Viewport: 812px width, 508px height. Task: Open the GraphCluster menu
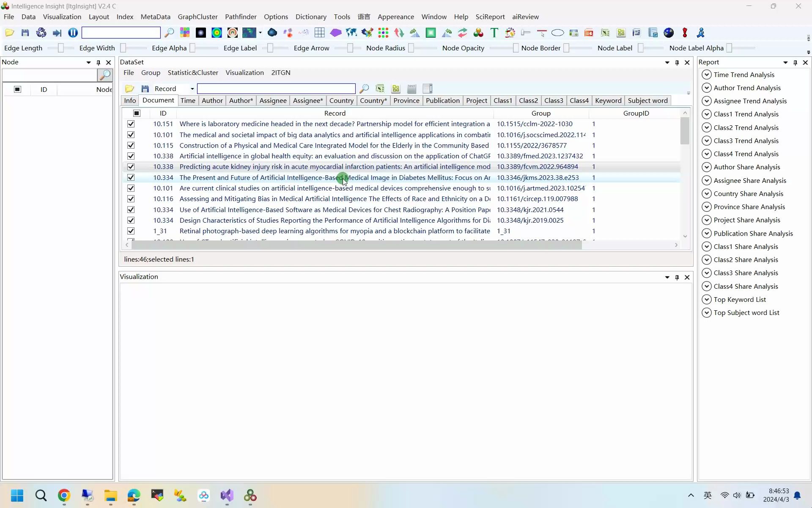pos(198,17)
